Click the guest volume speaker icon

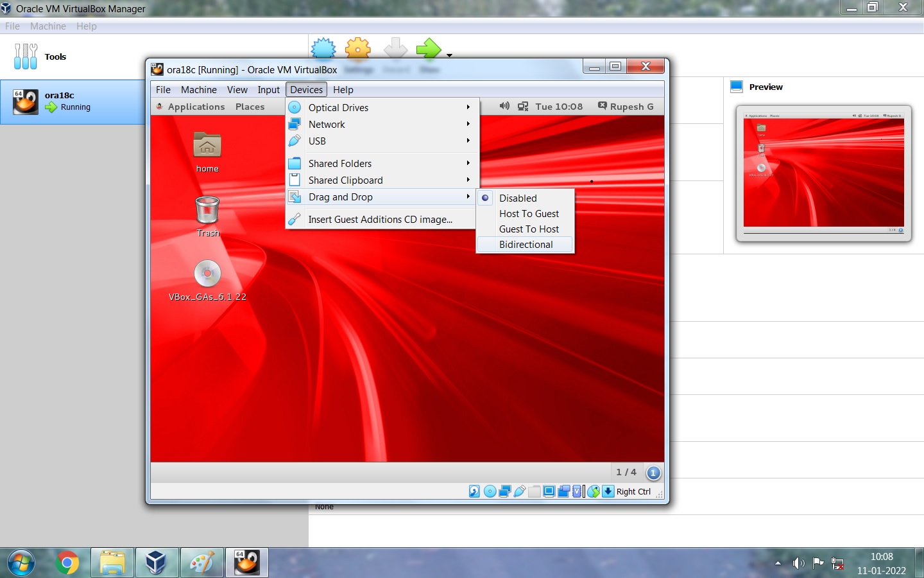coord(505,107)
